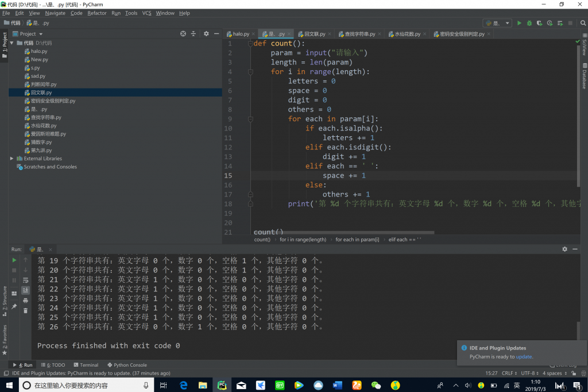Open the Terminal tool window button

pos(86,365)
